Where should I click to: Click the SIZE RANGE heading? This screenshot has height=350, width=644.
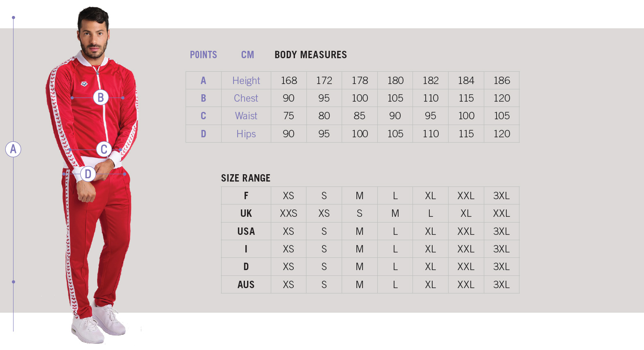click(246, 178)
